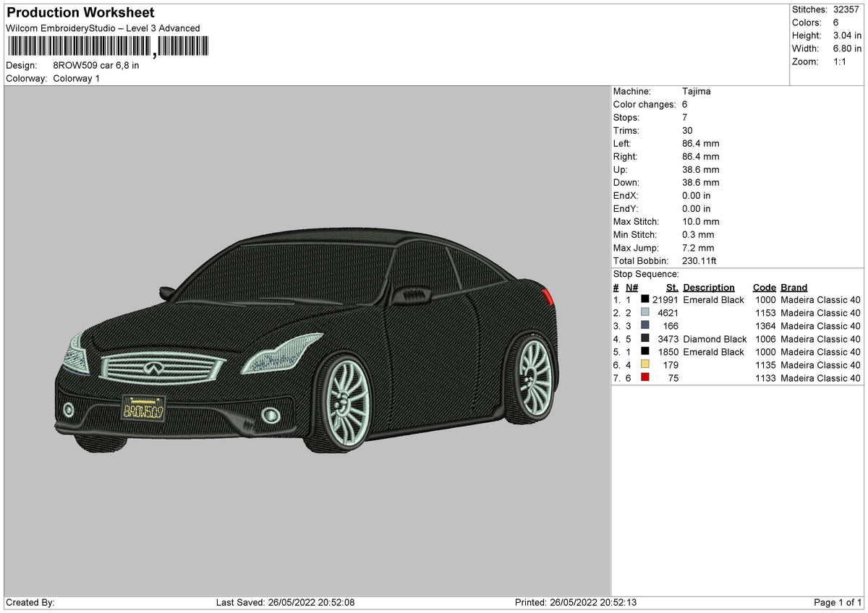Click the Page 1 of 1 footer text
The image size is (868, 613).
(x=838, y=602)
